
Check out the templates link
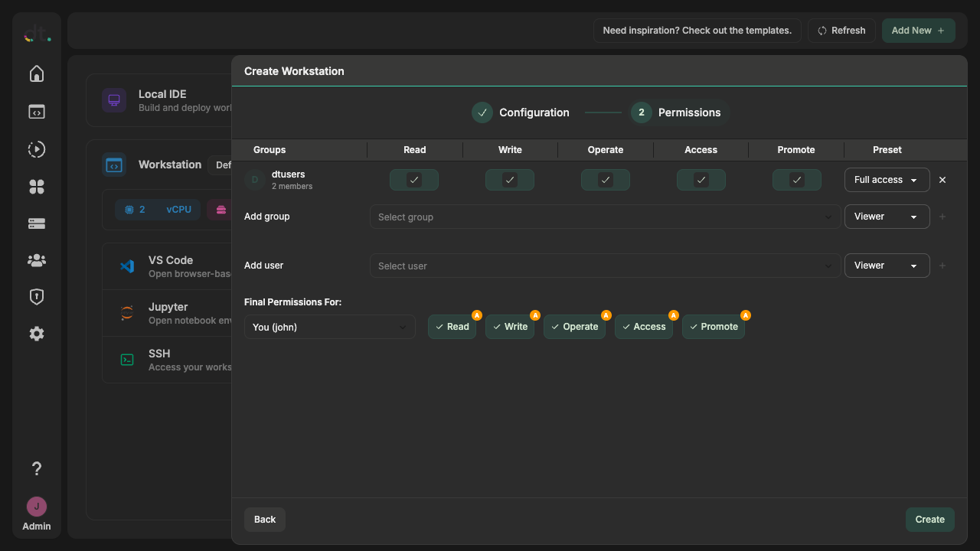tap(697, 30)
